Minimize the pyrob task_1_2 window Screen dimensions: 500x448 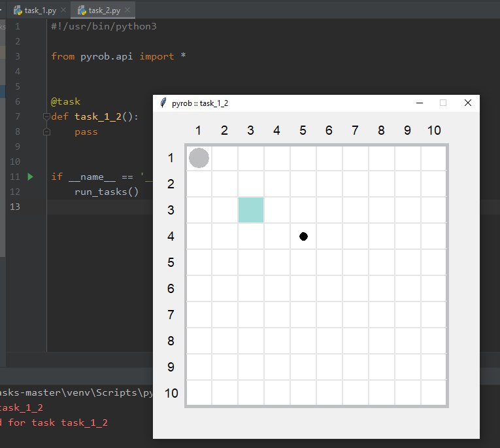[420, 103]
